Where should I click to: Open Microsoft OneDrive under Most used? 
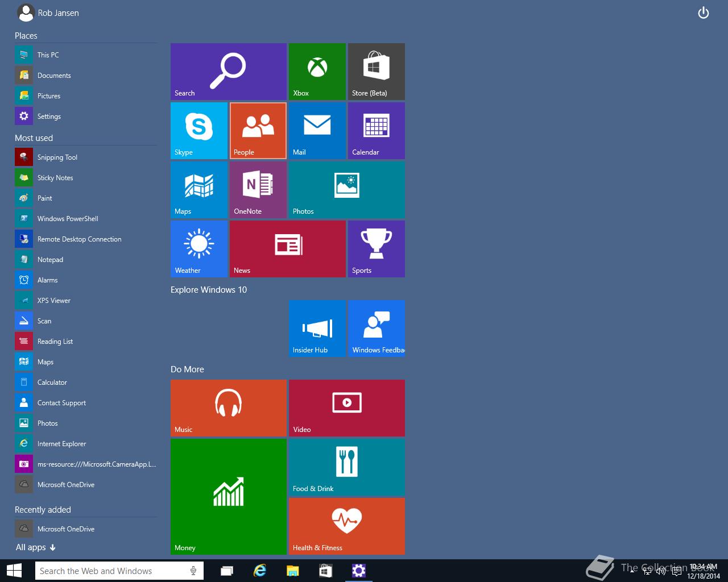coord(86,485)
